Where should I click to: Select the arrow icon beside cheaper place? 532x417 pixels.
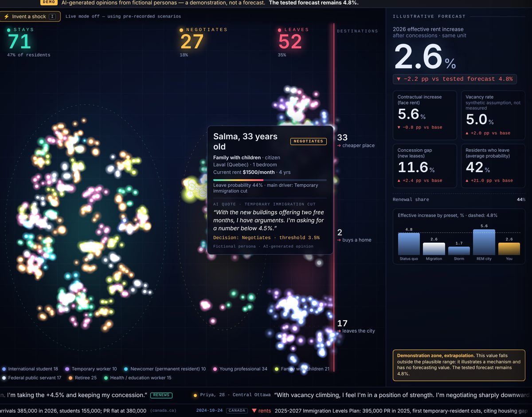tap(339, 146)
